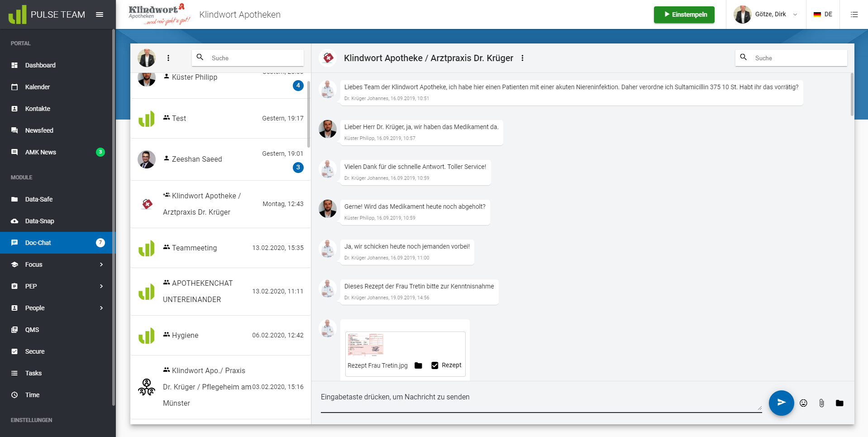Click the send message arrow button

(x=781, y=403)
